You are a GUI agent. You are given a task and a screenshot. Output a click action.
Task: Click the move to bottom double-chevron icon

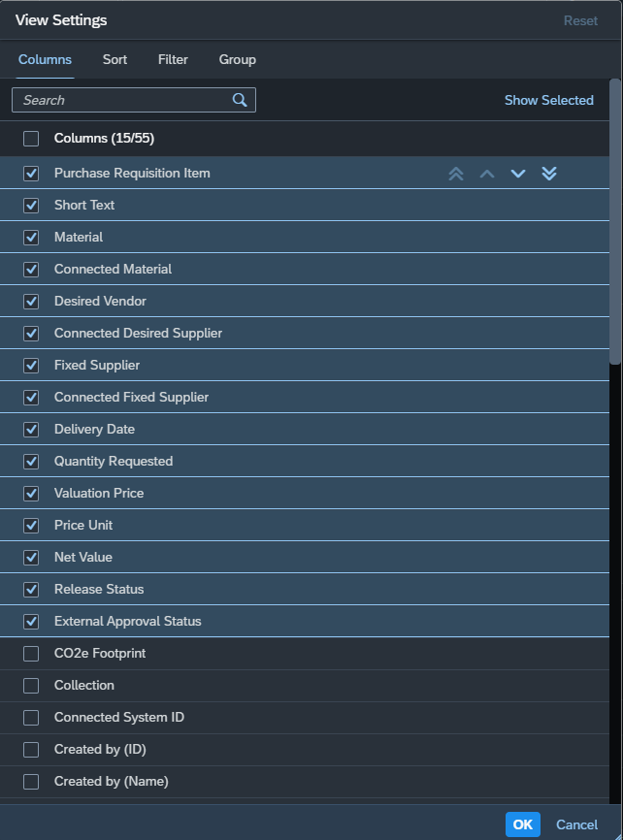549,174
